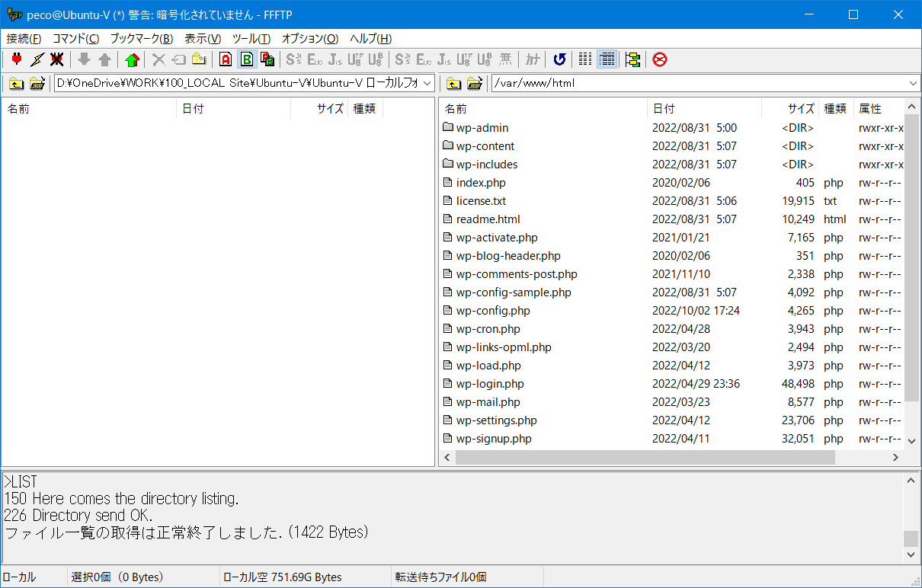Click the Disconnect icon
The width and height of the screenshot is (922, 588).
coord(56,59)
